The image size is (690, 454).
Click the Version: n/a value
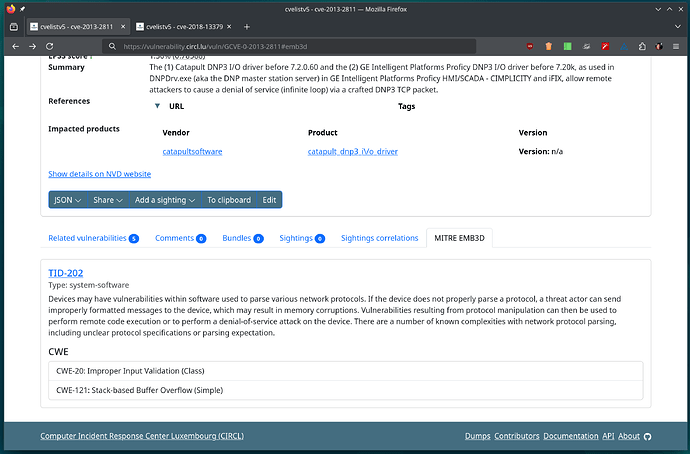pos(541,151)
